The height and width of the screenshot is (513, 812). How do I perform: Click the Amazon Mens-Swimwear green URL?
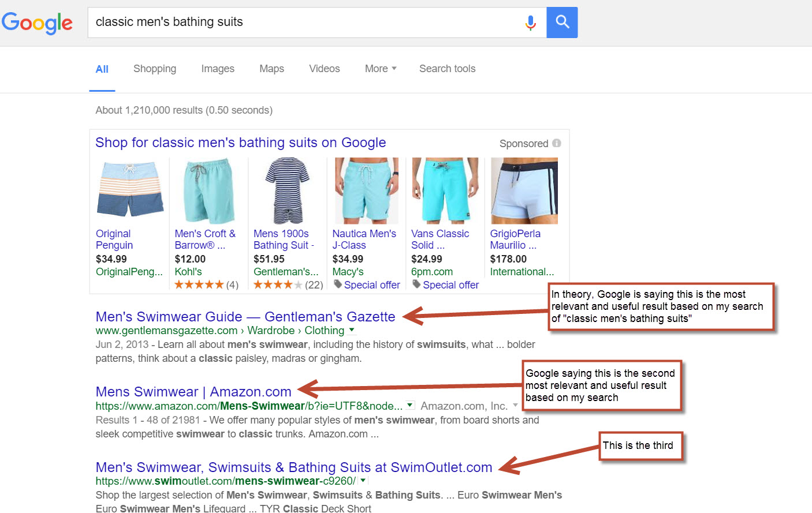(249, 406)
